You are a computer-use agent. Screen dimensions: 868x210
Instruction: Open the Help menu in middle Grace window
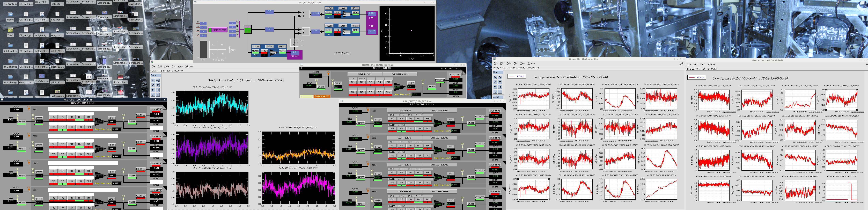tap(682, 63)
